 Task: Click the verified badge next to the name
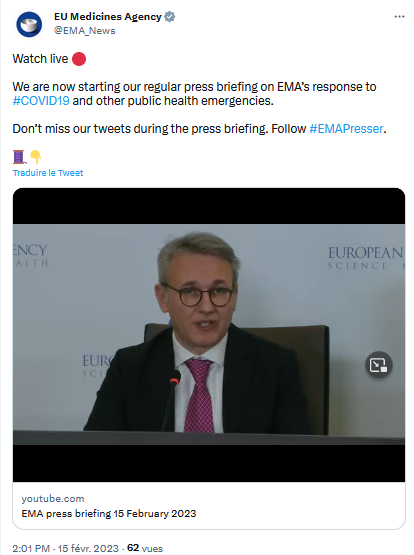[170, 17]
